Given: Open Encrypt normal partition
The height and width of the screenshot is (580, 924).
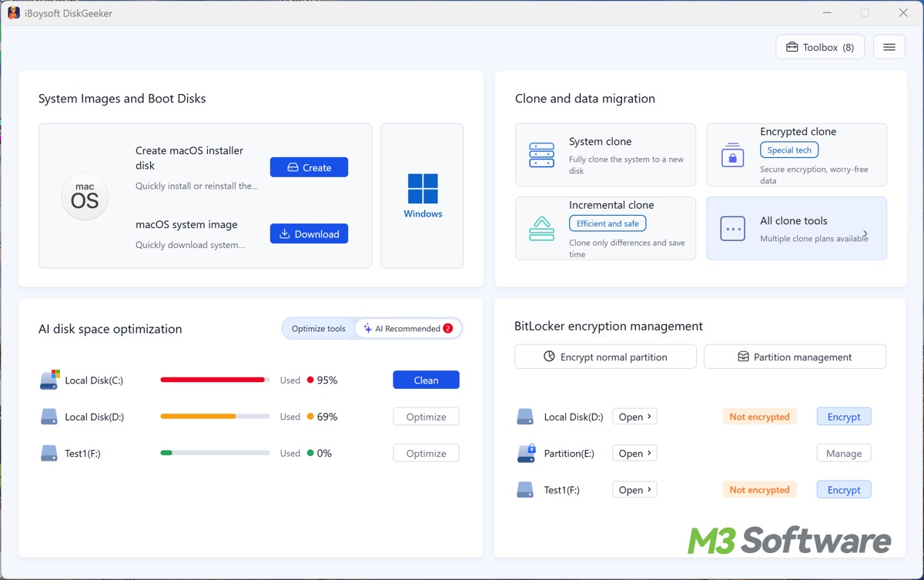Looking at the screenshot, I should [605, 357].
